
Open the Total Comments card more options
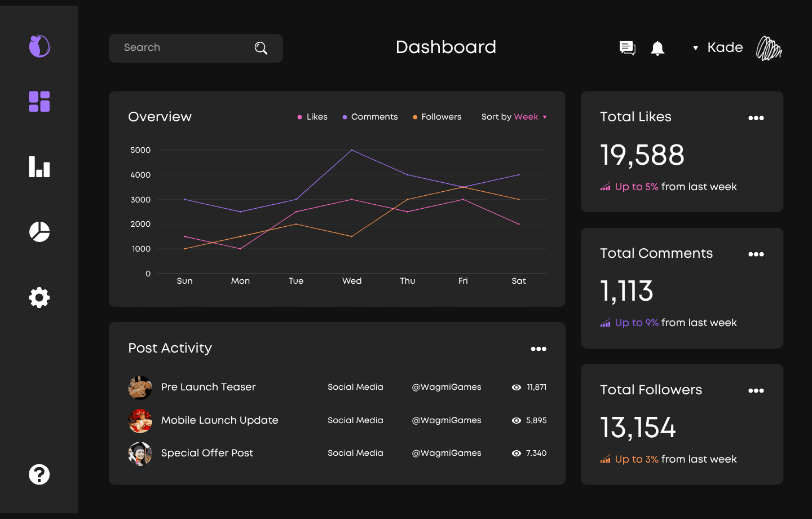coord(756,254)
